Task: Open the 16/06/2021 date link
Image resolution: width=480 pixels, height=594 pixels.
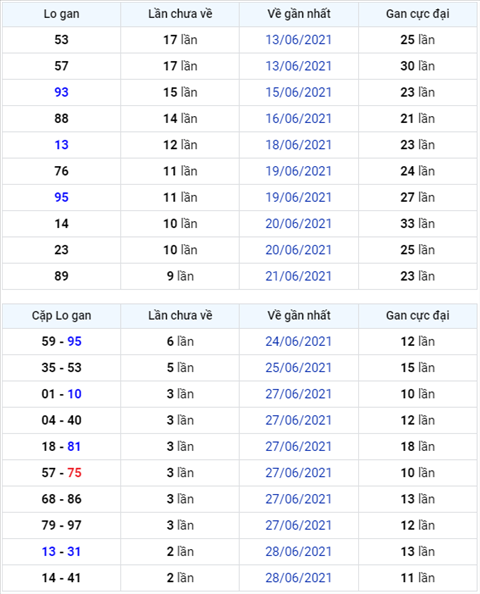Action: [299, 119]
